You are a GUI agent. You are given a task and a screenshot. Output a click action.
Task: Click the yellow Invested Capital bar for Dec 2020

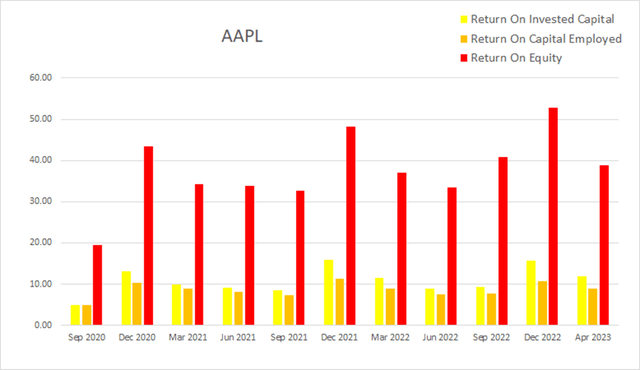(126, 298)
